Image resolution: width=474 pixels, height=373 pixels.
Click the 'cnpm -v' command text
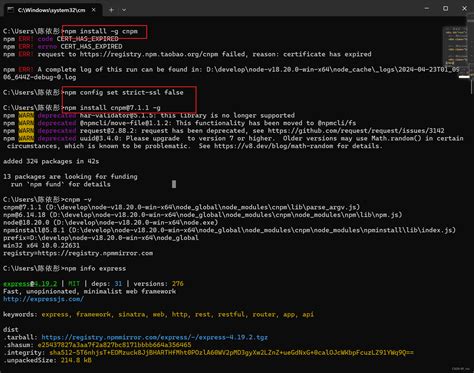78,200
